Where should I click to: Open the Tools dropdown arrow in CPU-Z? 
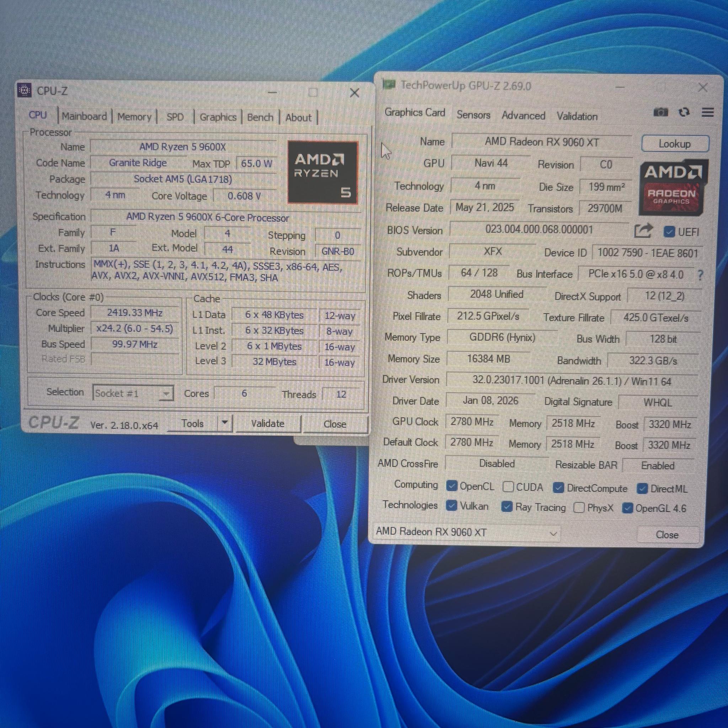[225, 423]
